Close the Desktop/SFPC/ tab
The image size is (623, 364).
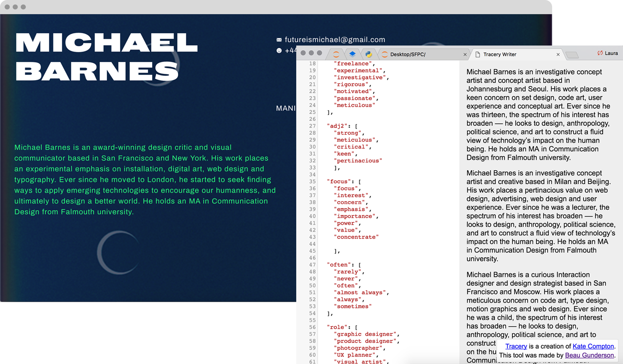(465, 54)
